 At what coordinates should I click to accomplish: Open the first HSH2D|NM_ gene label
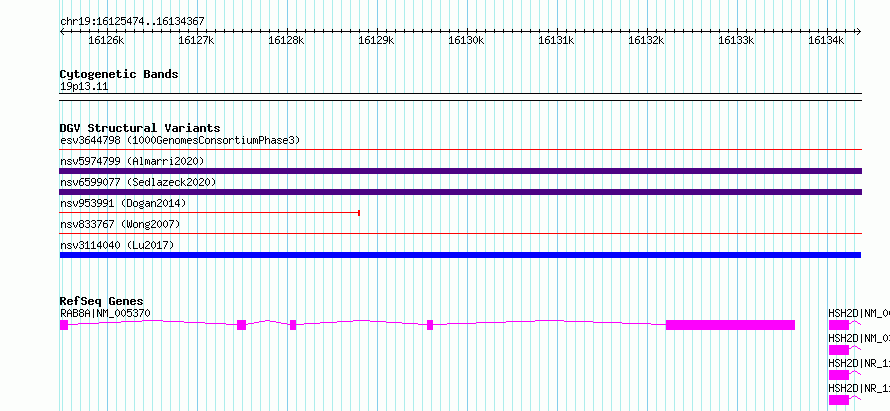point(859,313)
